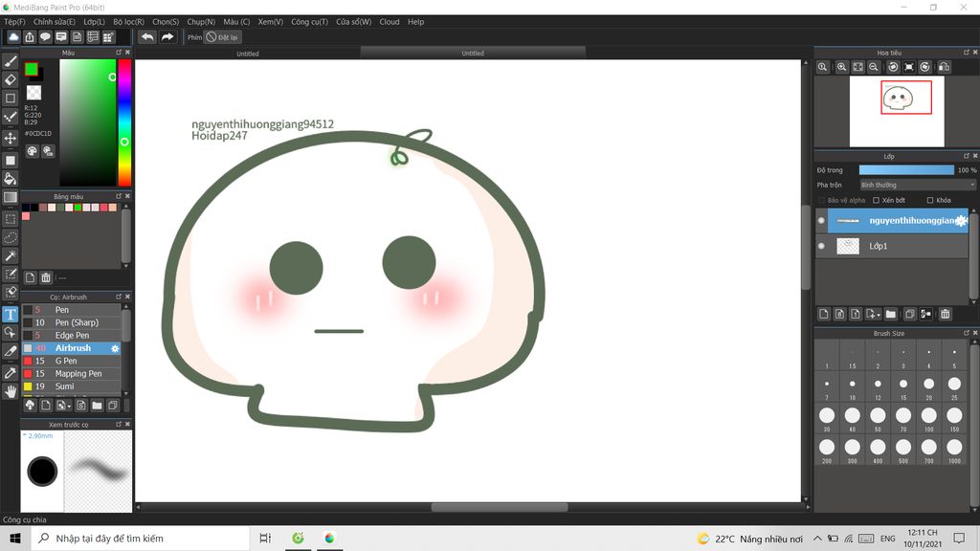Image resolution: width=980 pixels, height=551 pixels.
Task: Open the Công cụ(T) menu
Action: [x=309, y=22]
